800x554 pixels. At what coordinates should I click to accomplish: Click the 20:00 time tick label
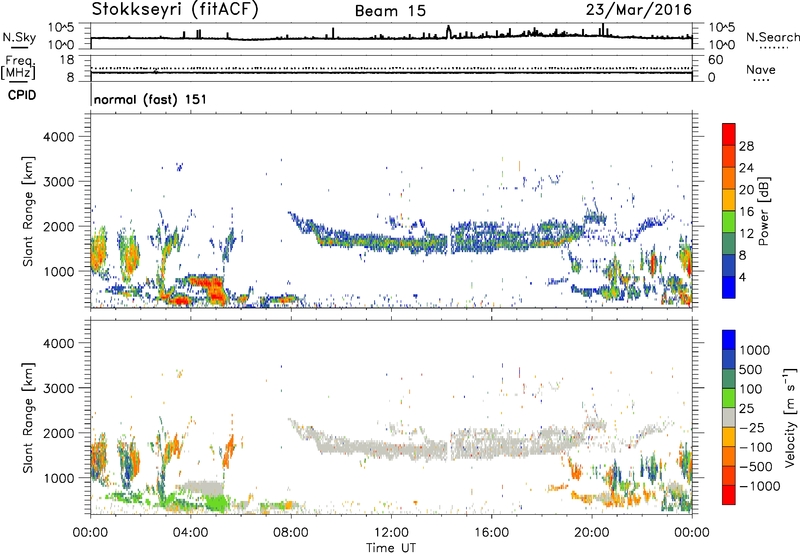(591, 533)
